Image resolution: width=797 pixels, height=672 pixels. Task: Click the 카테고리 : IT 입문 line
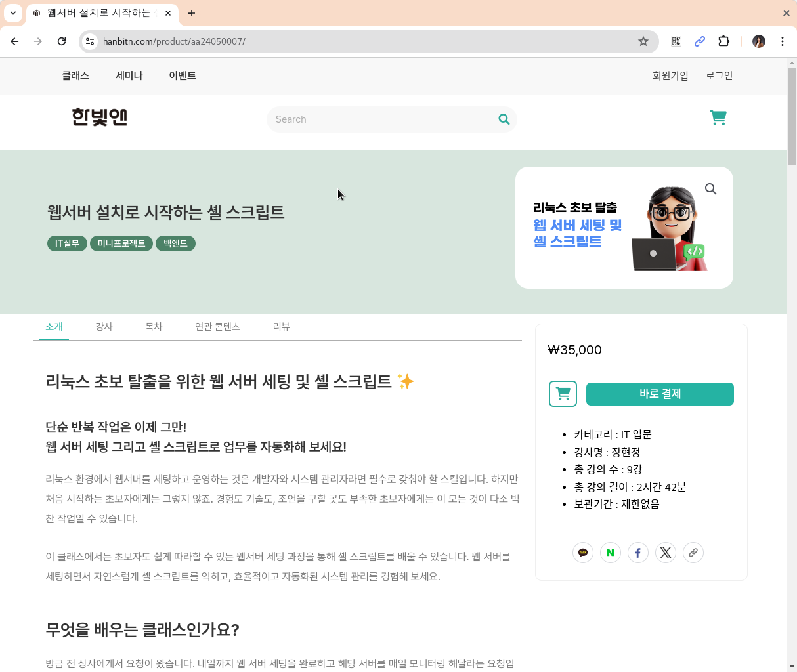click(613, 434)
